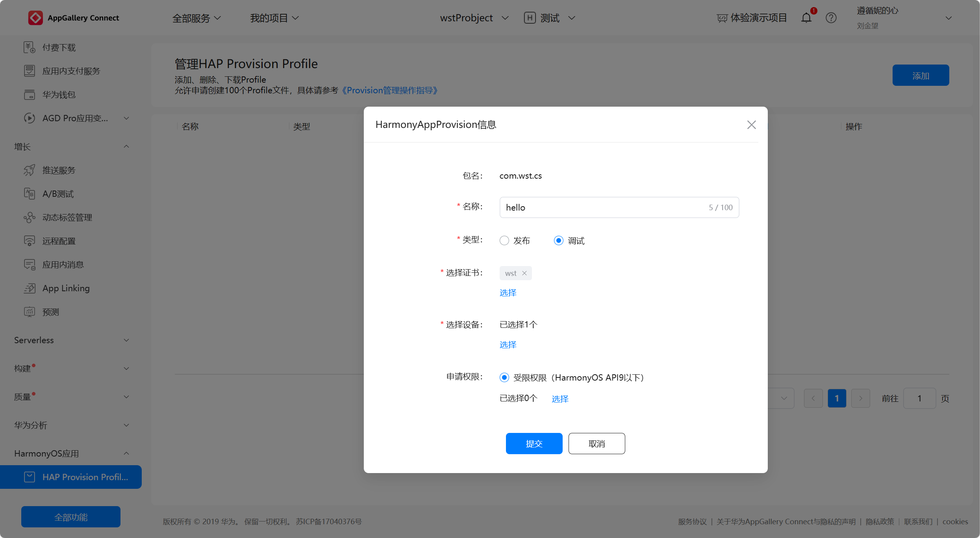The width and height of the screenshot is (980, 538).
Task: Click the A/B测试 icon
Action: (x=30, y=194)
